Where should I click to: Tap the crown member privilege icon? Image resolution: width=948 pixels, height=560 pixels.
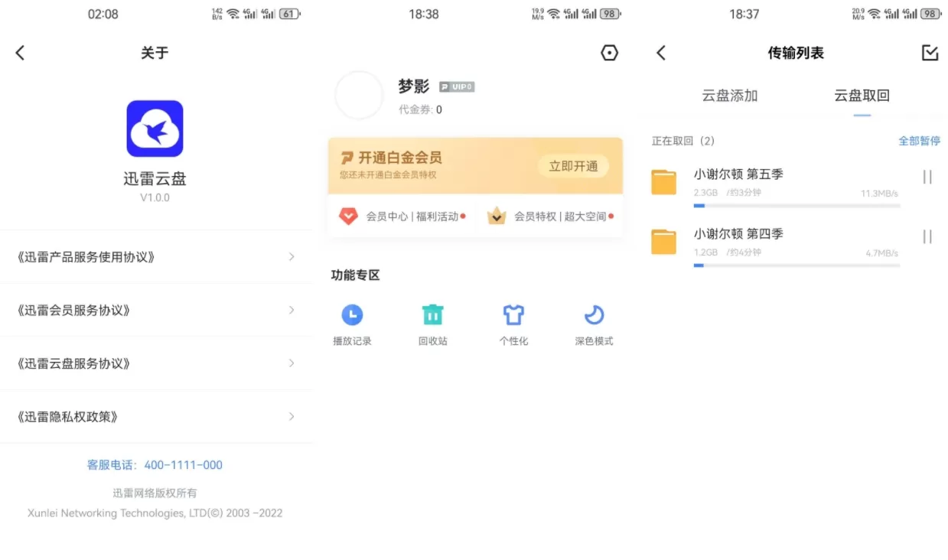(x=497, y=217)
